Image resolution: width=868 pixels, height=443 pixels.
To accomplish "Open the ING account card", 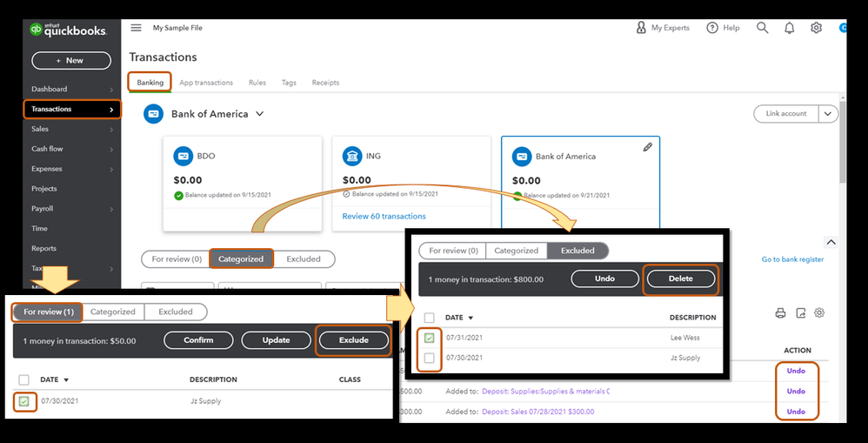I will click(411, 184).
